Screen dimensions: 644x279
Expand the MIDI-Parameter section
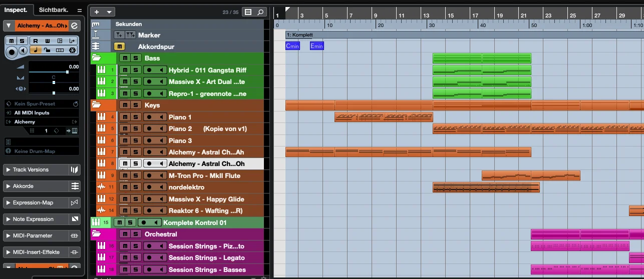(8, 235)
